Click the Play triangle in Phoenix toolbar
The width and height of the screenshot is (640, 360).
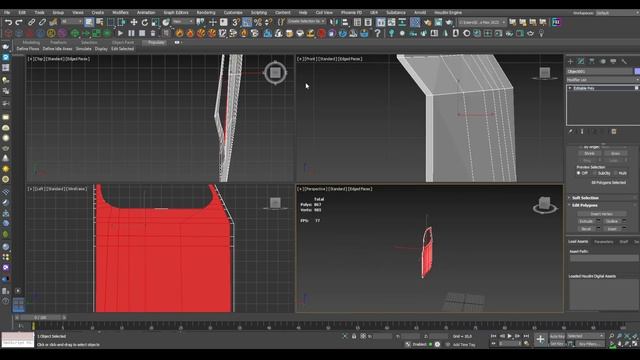coord(120,33)
